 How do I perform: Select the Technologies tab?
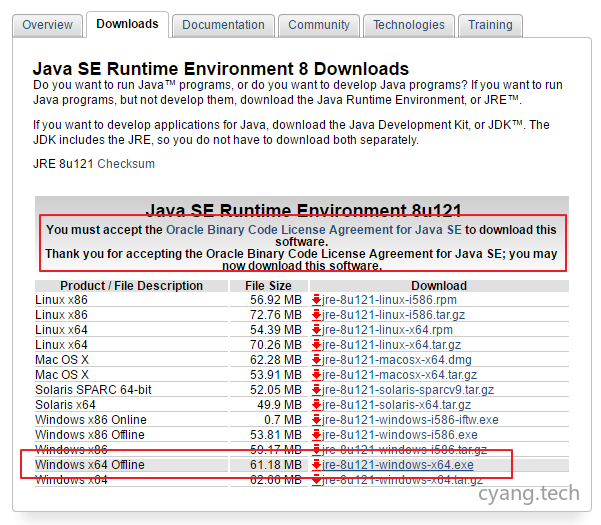point(409,25)
